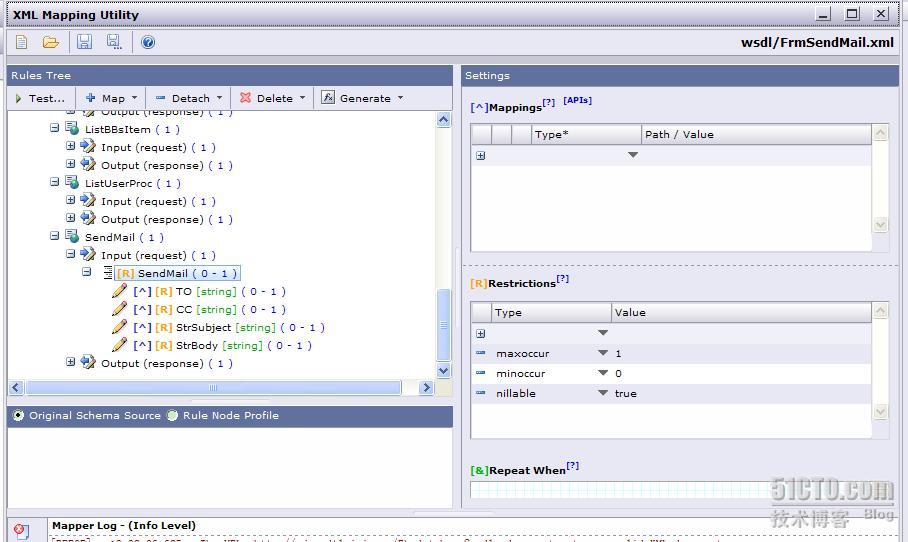The image size is (908, 542).
Task: Open the Generate dropdown menu
Action: (x=363, y=98)
